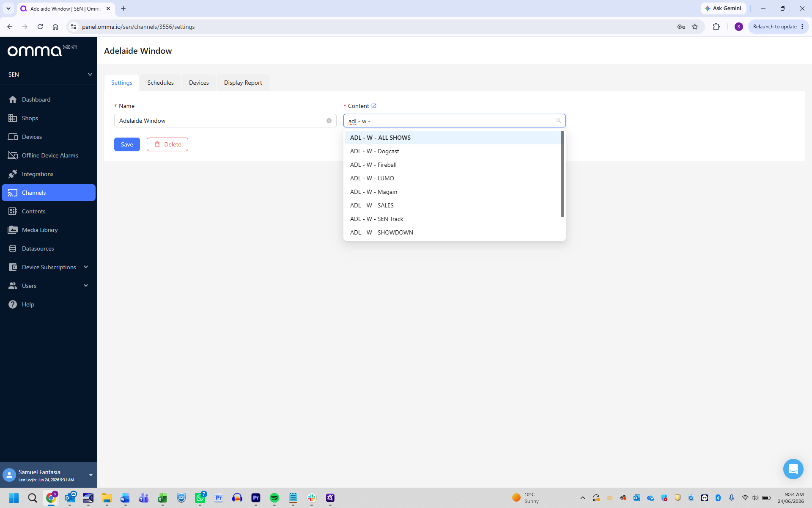Click the Channels cast icon
Screen dimensions: 812x508
[x=13, y=193]
